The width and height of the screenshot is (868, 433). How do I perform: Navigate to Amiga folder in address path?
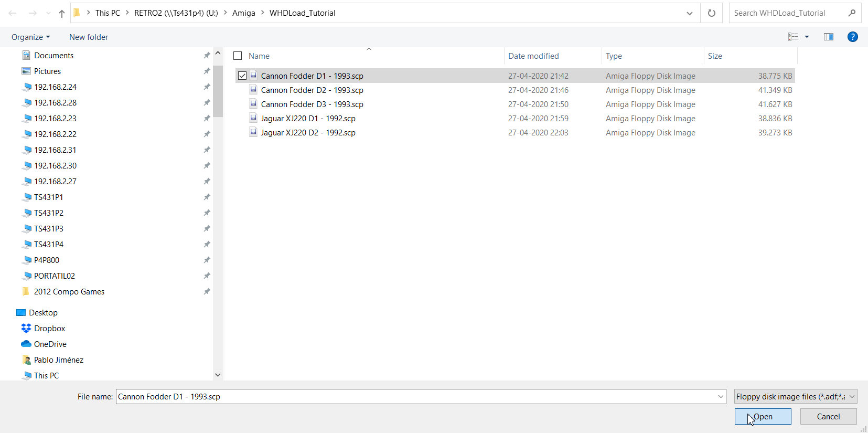244,13
